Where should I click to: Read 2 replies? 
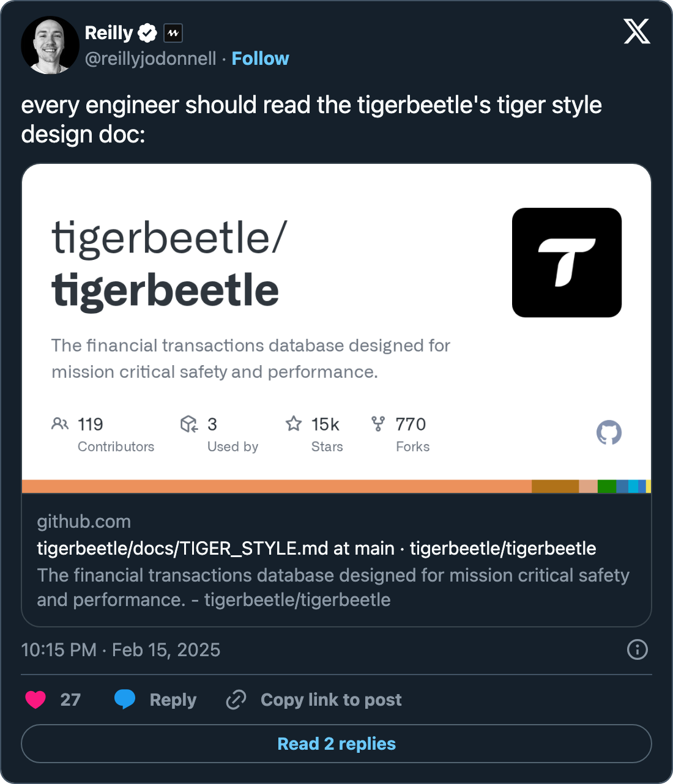pos(336,744)
